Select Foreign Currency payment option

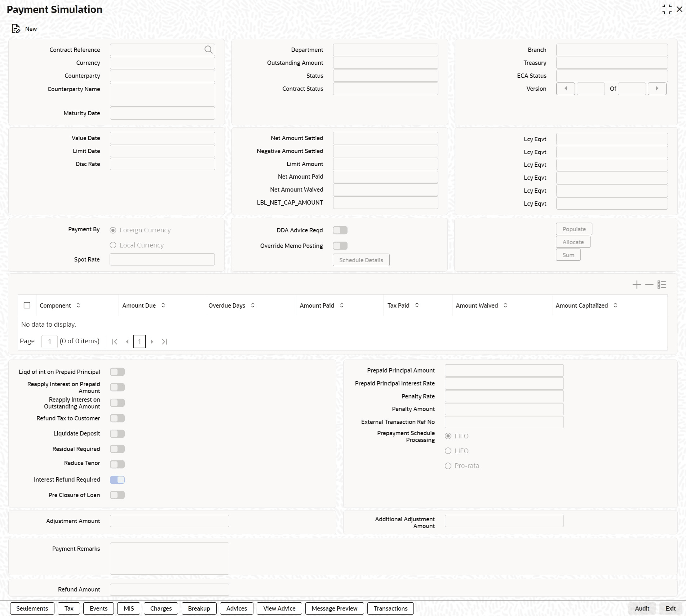coord(113,230)
